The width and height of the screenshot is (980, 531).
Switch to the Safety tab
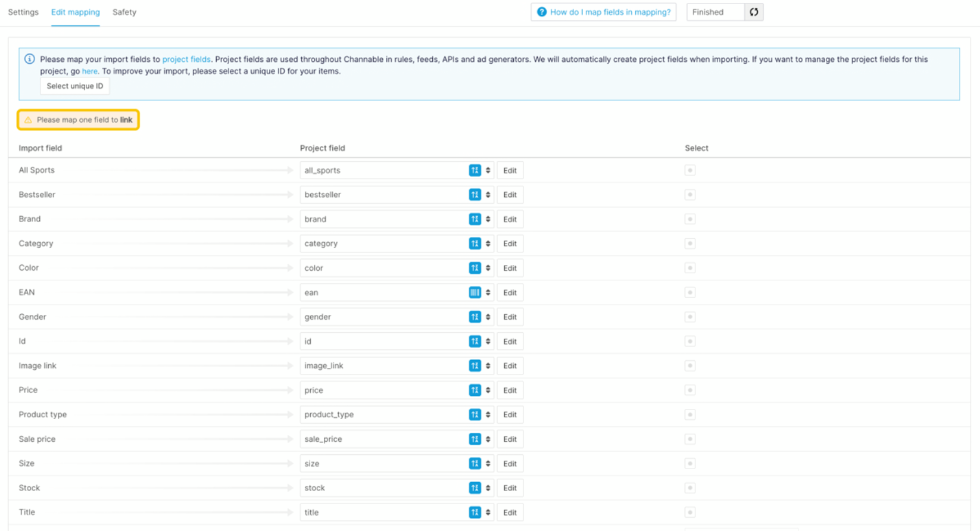click(124, 12)
